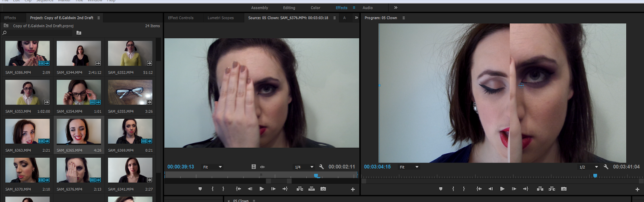Click Overwrite edit button in Source monitor
The height and width of the screenshot is (202, 644).
click(x=312, y=189)
